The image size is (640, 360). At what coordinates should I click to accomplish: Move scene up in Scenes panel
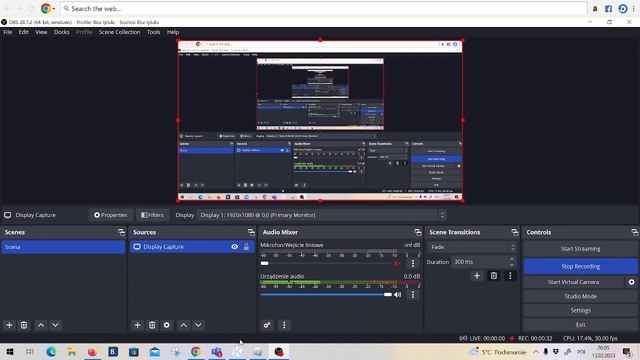tap(41, 325)
